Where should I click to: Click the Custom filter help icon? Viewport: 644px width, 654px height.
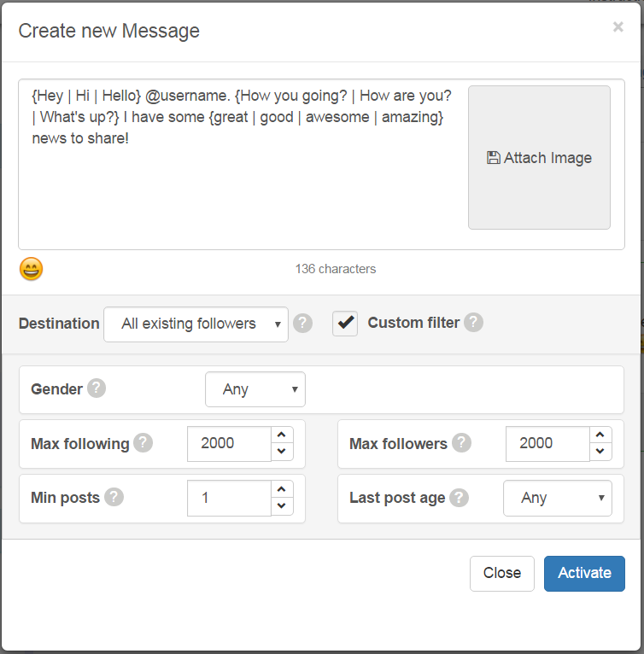[x=474, y=323]
